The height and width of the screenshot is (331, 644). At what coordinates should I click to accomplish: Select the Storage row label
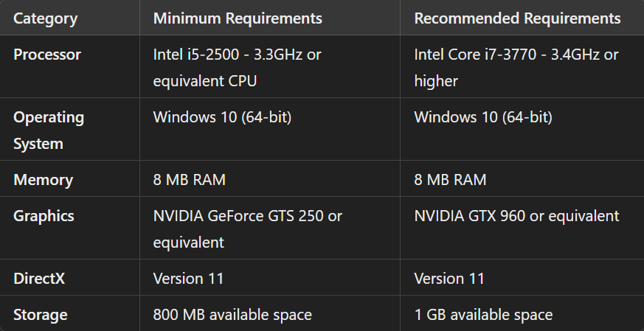click(41, 315)
